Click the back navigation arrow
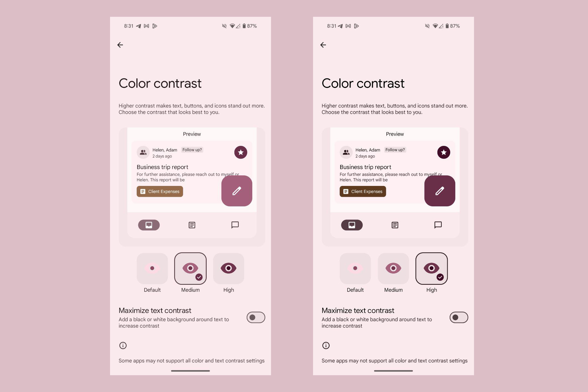Viewport: 588px width, 392px height. [x=121, y=44]
